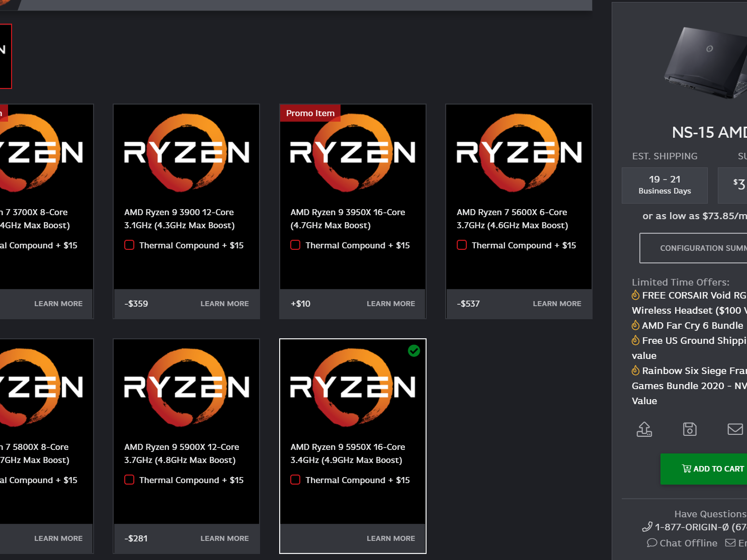The width and height of the screenshot is (747, 560).
Task: Enable Thermal Compound for the Ryzen 9 3950X
Action: click(295, 245)
